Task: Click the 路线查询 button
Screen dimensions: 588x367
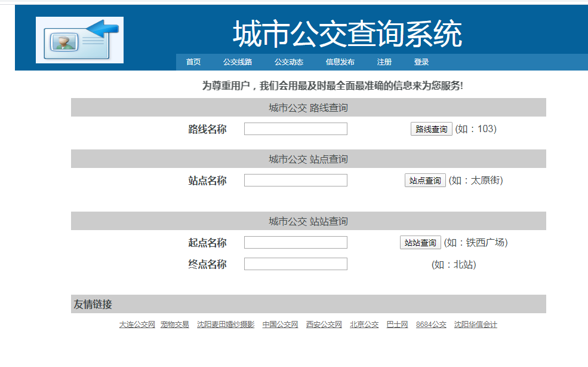Action: click(x=431, y=129)
